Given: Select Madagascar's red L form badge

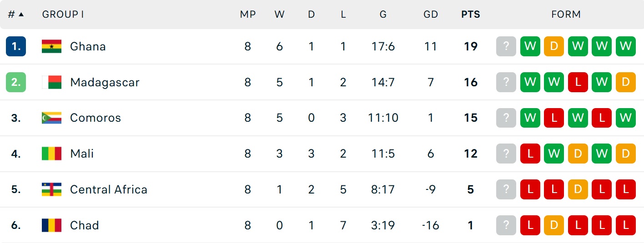Looking at the screenshot, I should [578, 82].
